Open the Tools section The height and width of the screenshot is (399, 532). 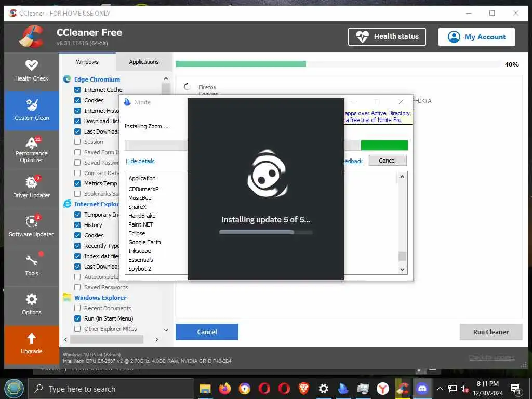pos(32,265)
